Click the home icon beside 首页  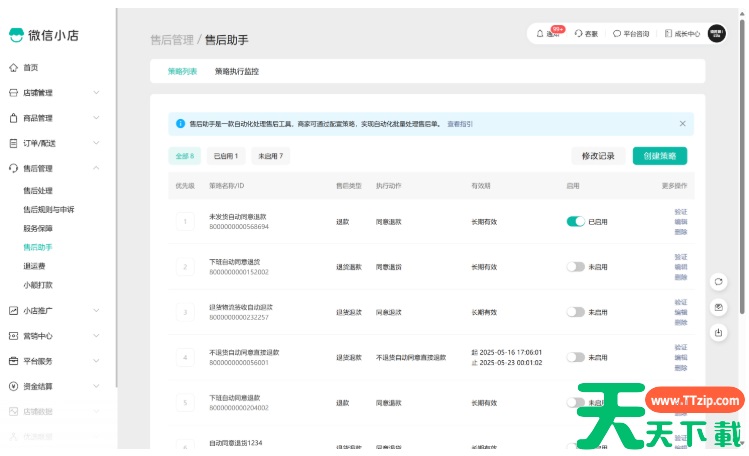point(14,68)
